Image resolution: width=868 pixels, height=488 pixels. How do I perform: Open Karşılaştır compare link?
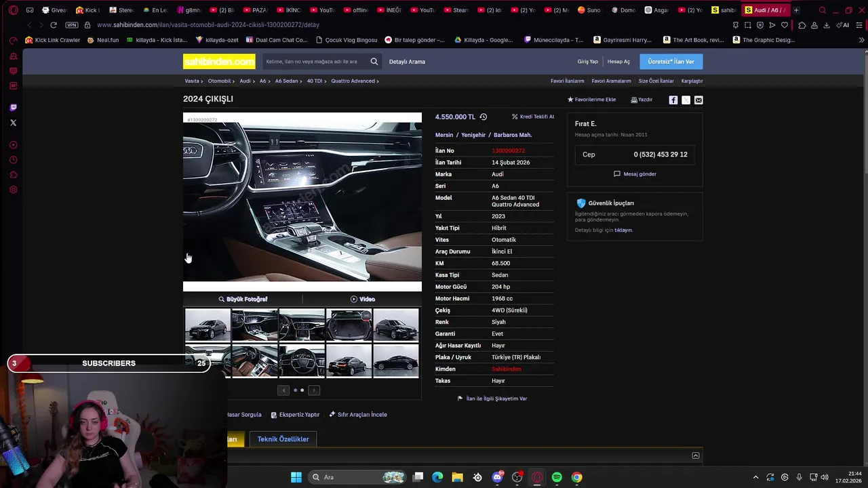point(692,81)
